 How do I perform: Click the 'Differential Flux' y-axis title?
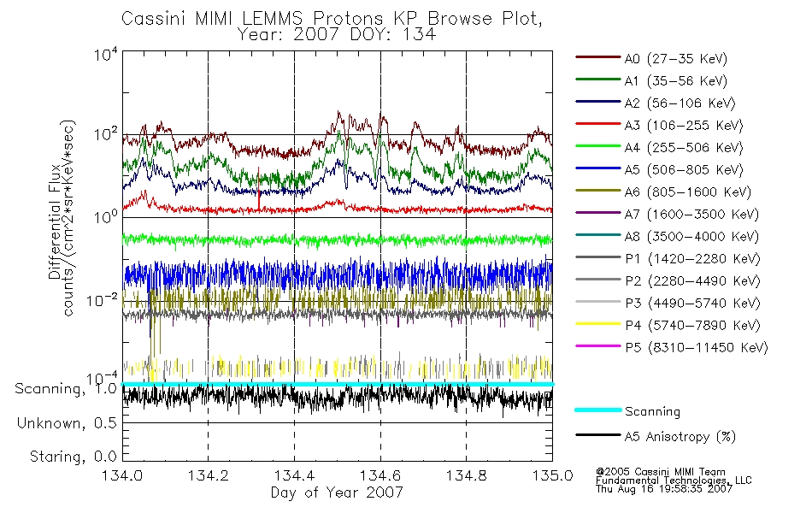(x=55, y=221)
